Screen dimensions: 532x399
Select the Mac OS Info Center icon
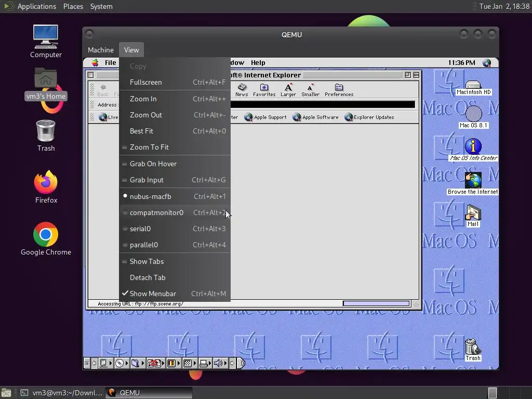tap(473, 150)
